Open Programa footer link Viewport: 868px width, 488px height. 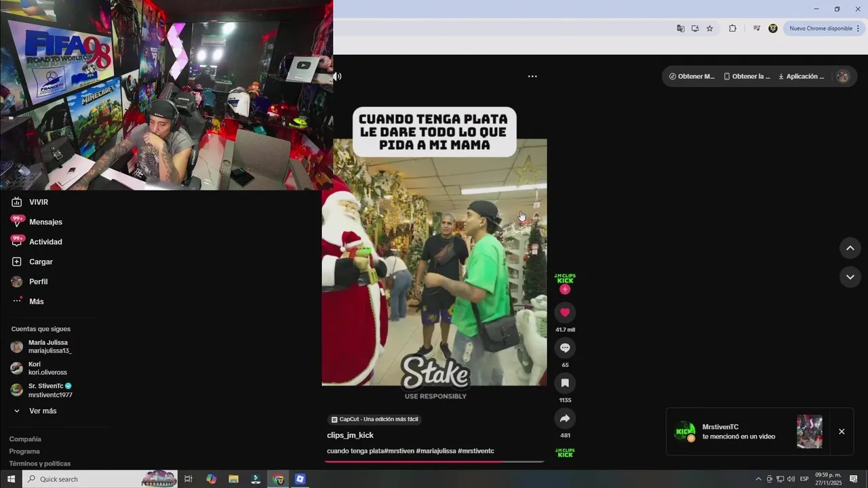24,451
